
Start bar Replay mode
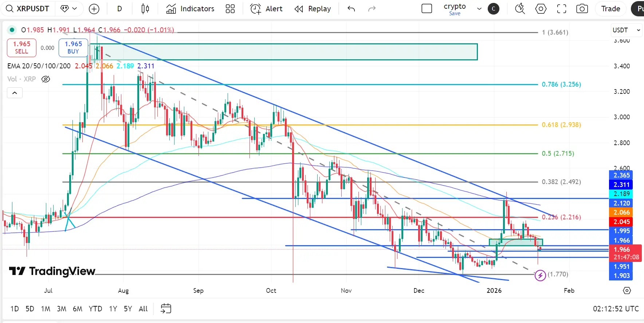[313, 9]
